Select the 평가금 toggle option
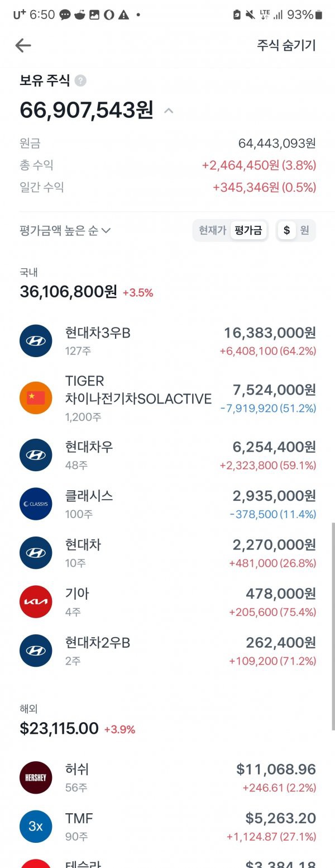 (x=248, y=230)
